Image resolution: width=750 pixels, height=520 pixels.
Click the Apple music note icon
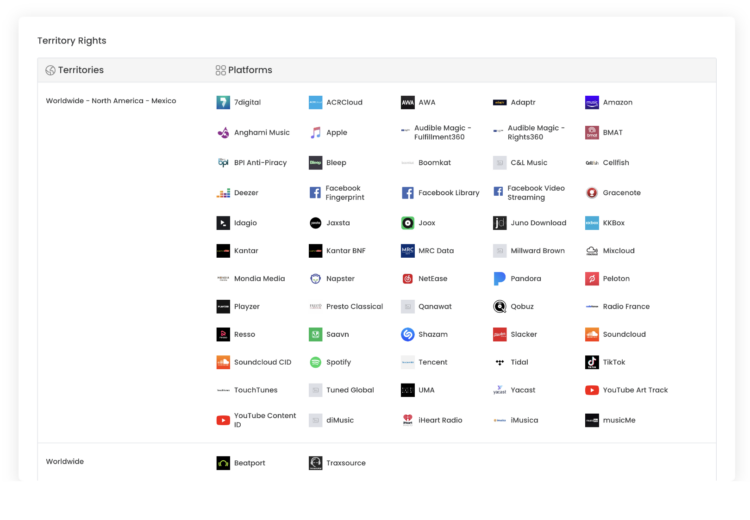(315, 133)
